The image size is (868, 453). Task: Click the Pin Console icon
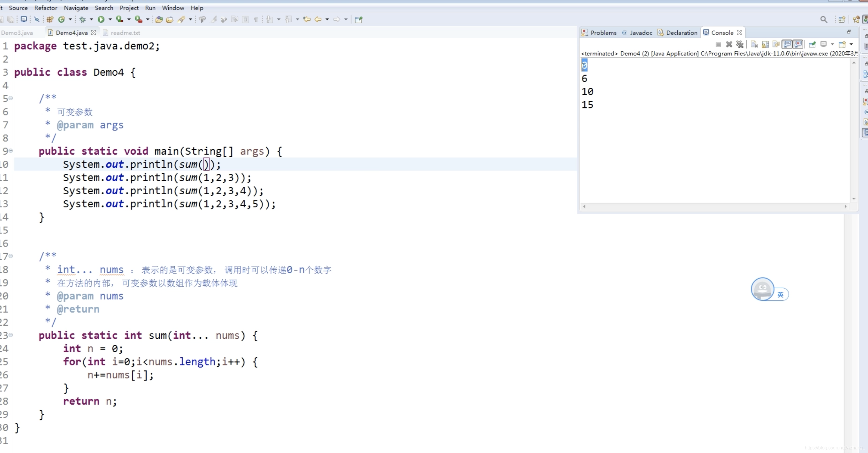(812, 44)
